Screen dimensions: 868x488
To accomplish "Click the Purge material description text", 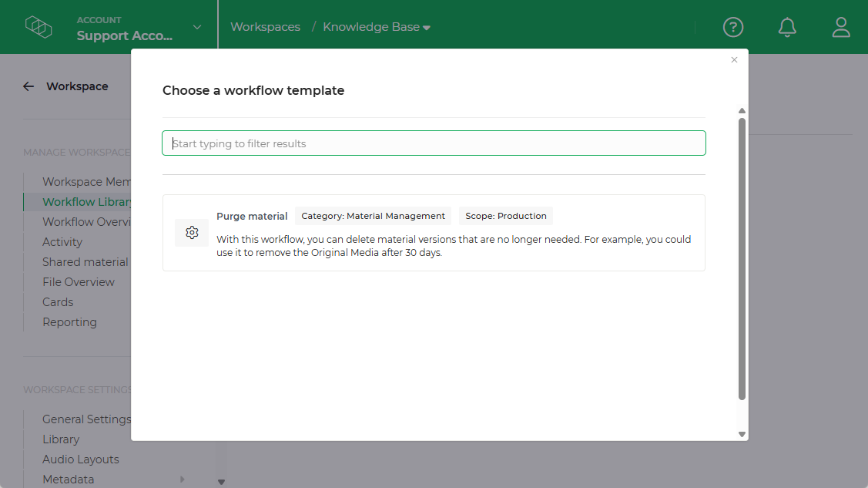I will [454, 246].
